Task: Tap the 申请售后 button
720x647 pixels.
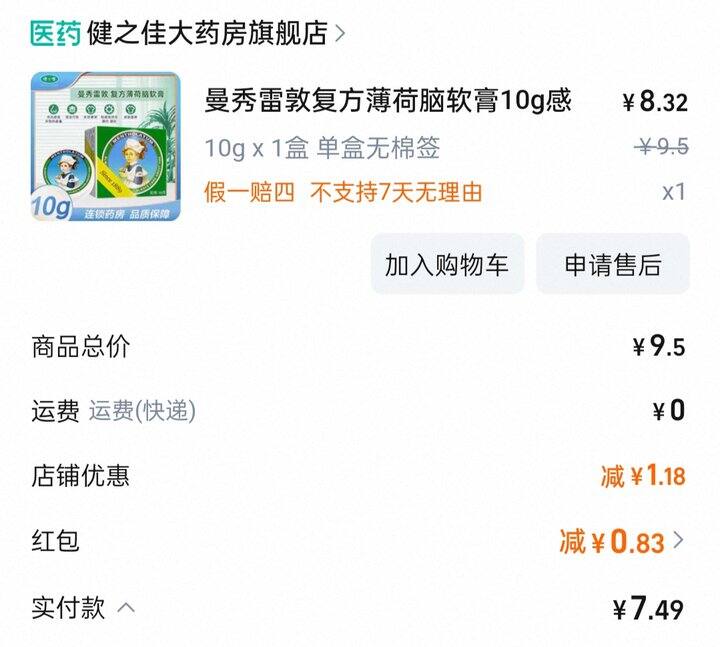Action: (613, 264)
